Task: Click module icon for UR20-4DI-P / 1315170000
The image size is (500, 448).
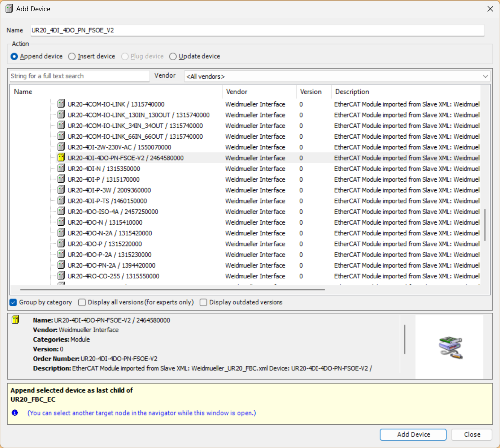Action: click(x=61, y=179)
